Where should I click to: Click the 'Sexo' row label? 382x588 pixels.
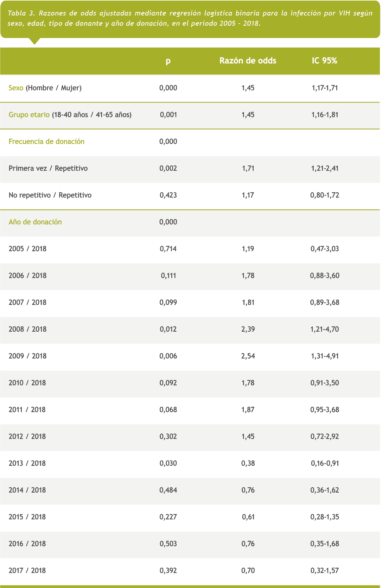[x=16, y=88]
